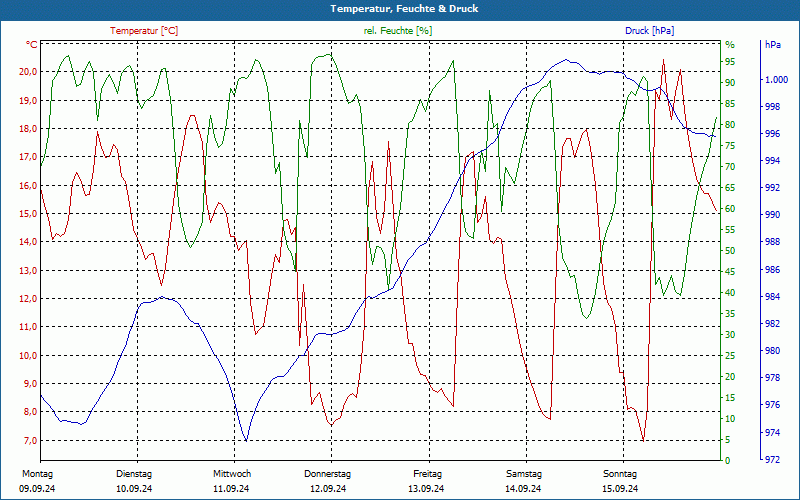Click the 'Montag' day label
The image size is (800, 500).
coord(38,474)
